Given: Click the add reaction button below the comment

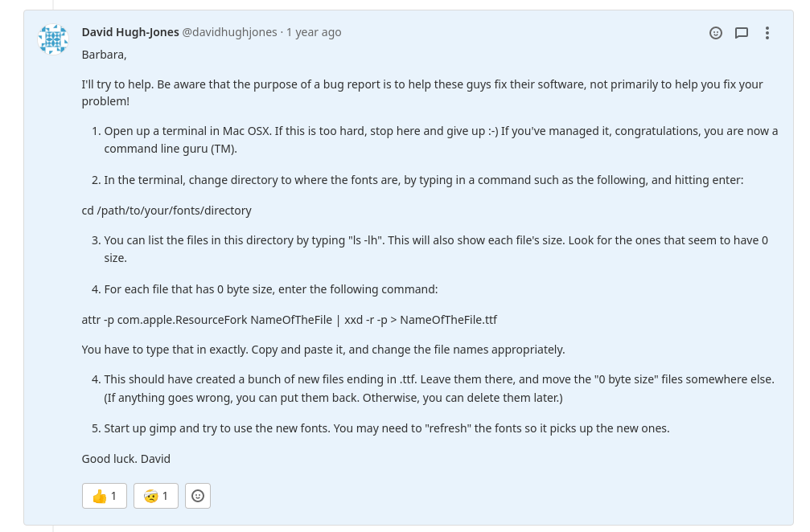Looking at the screenshot, I should 198,496.
